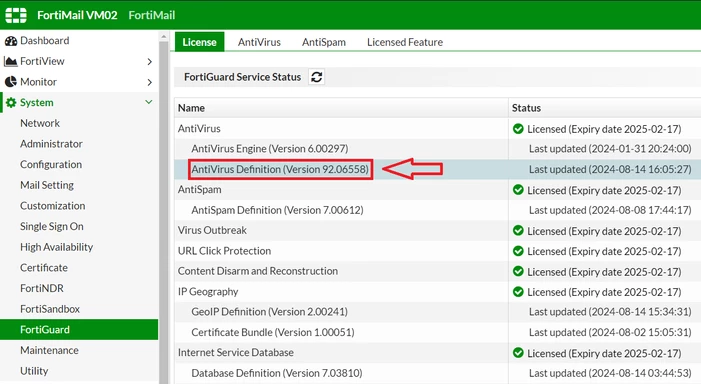The height and width of the screenshot is (384, 701).
Task: Select the Virus Outbreak row name
Action: (212, 230)
